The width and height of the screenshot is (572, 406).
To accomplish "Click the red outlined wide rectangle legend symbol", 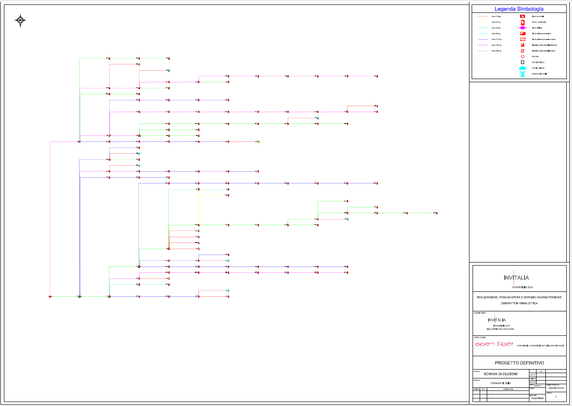I will click(x=522, y=39).
